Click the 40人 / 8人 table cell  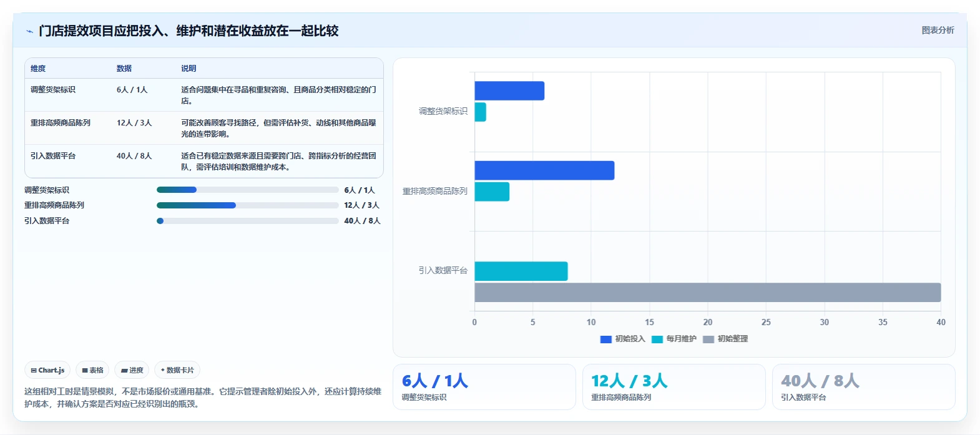pyautogui.click(x=134, y=156)
